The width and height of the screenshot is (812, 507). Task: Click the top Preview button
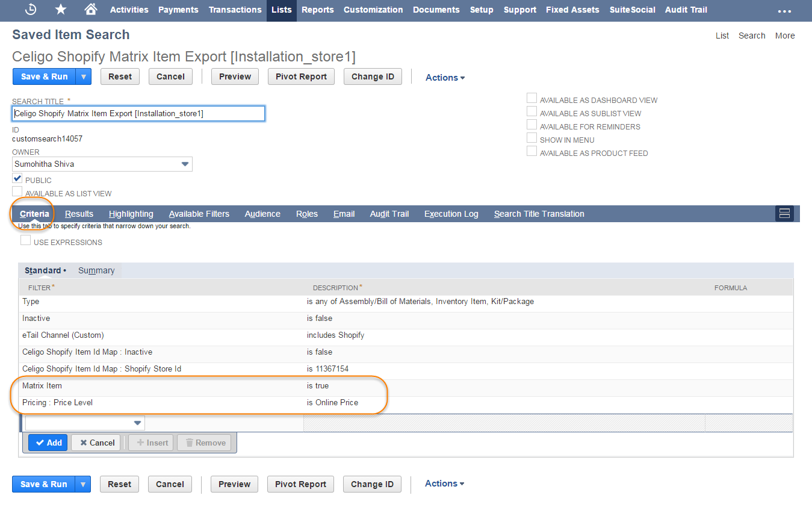click(235, 76)
